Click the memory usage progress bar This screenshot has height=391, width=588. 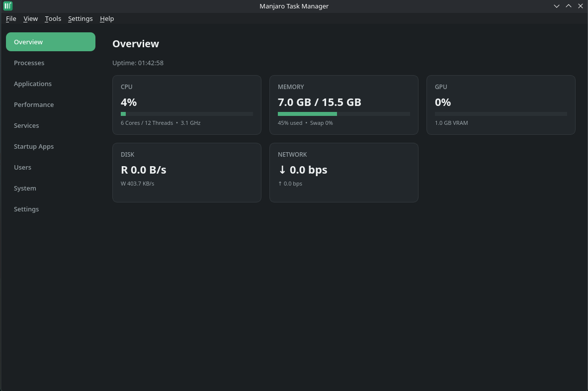344,114
